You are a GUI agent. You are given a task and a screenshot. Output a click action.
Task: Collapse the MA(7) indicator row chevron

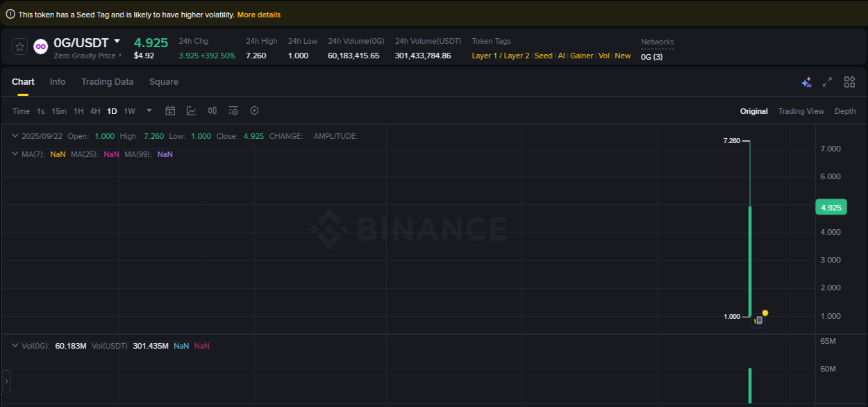tap(15, 153)
